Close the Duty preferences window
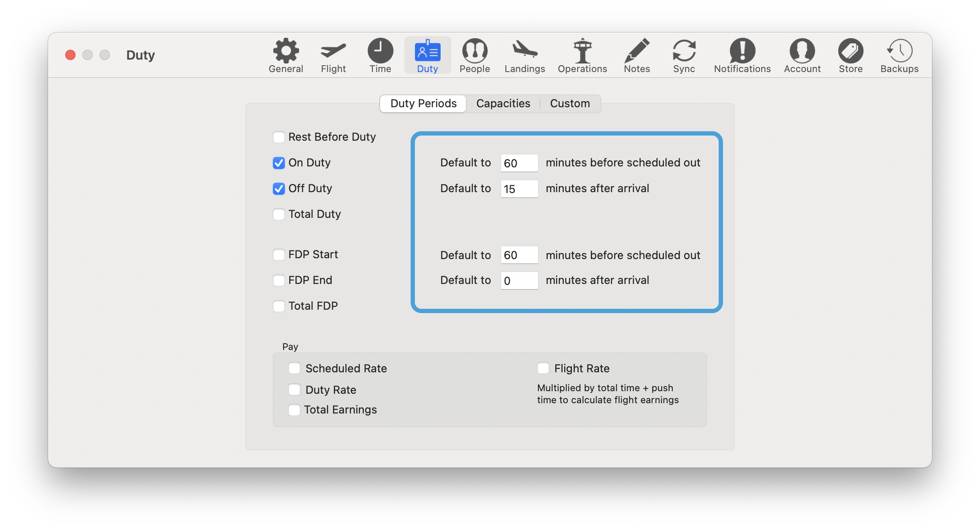 point(70,55)
